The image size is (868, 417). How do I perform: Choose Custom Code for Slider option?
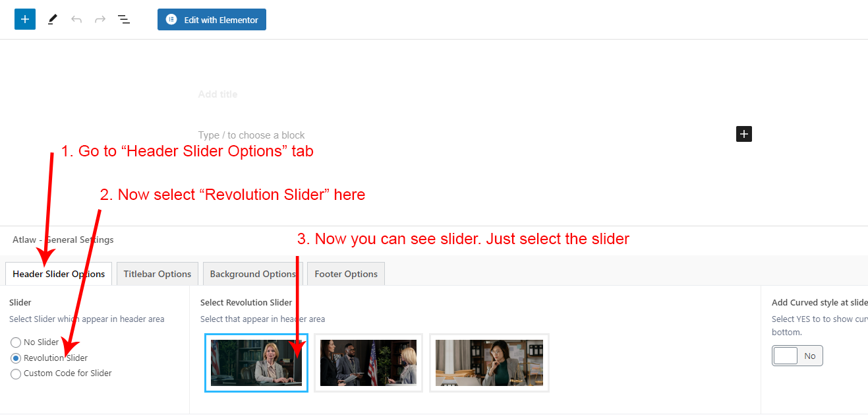(16, 374)
